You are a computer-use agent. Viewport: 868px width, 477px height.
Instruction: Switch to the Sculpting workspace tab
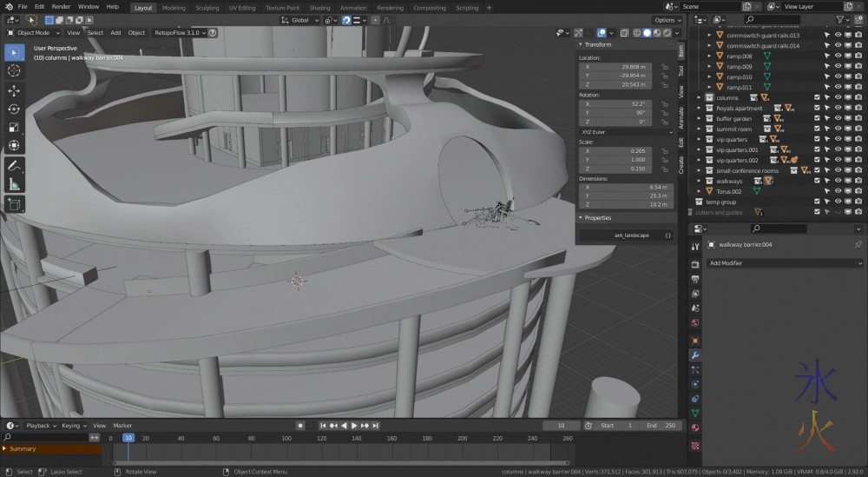click(207, 8)
